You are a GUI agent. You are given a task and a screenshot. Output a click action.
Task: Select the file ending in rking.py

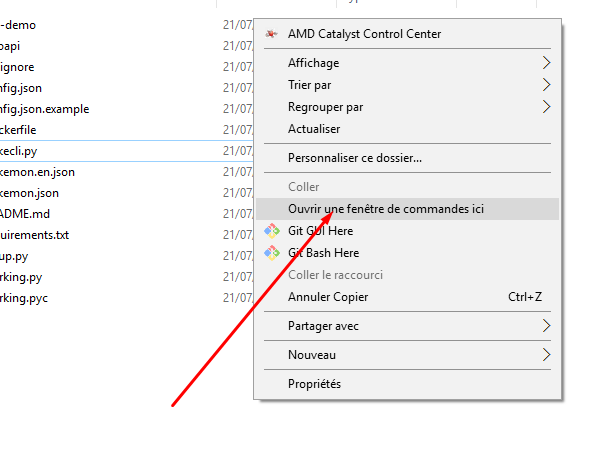click(21, 277)
